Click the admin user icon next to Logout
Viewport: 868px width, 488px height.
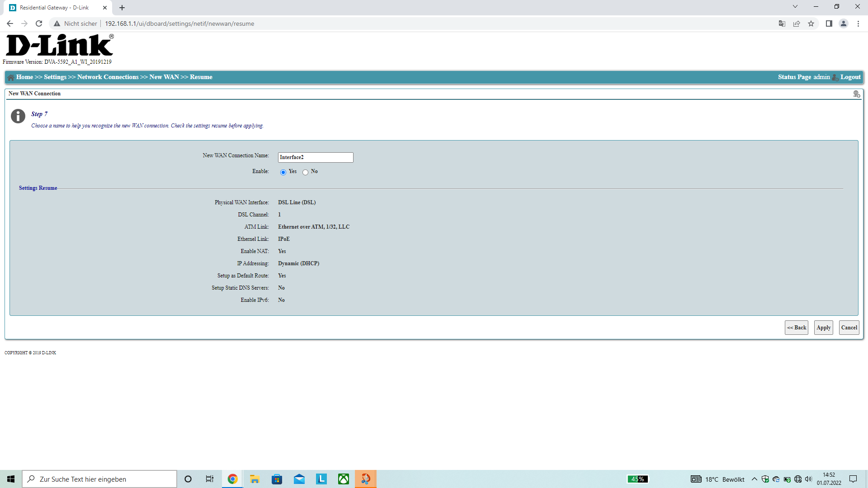(x=835, y=77)
